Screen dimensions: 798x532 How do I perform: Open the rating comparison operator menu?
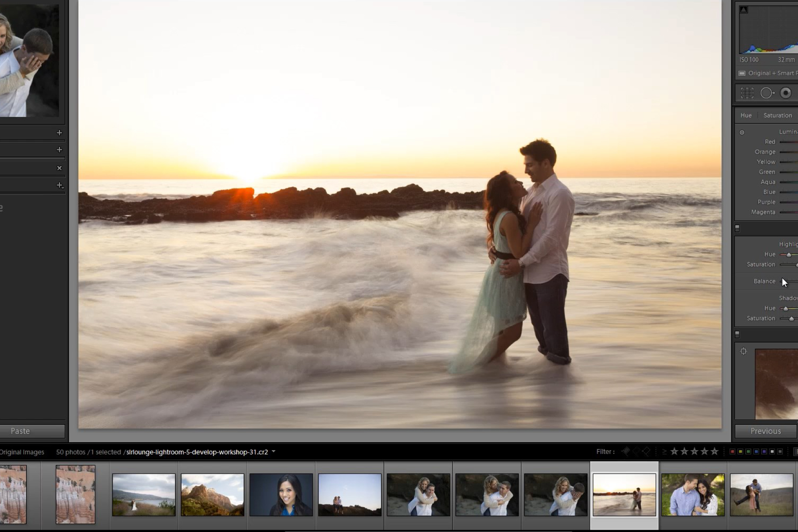[x=664, y=452]
